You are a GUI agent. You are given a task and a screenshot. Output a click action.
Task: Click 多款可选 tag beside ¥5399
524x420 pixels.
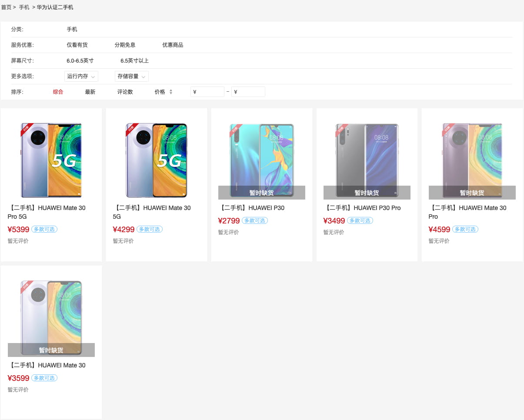(44, 229)
